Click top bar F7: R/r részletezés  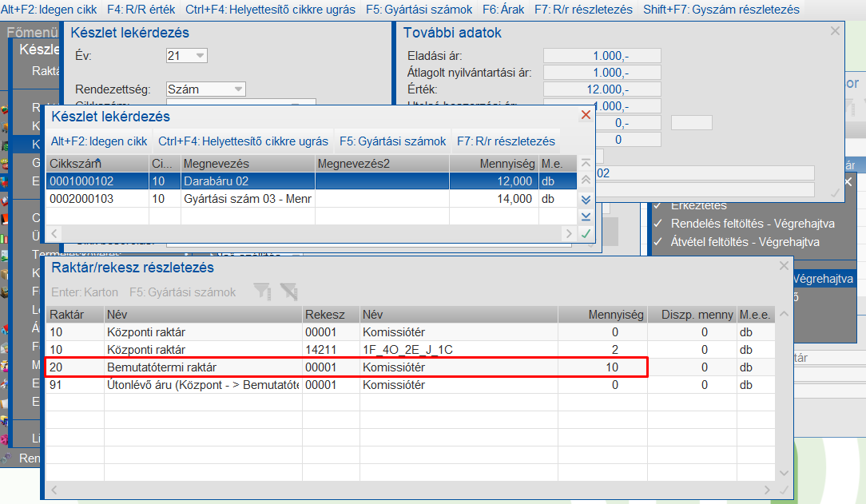tap(583, 10)
